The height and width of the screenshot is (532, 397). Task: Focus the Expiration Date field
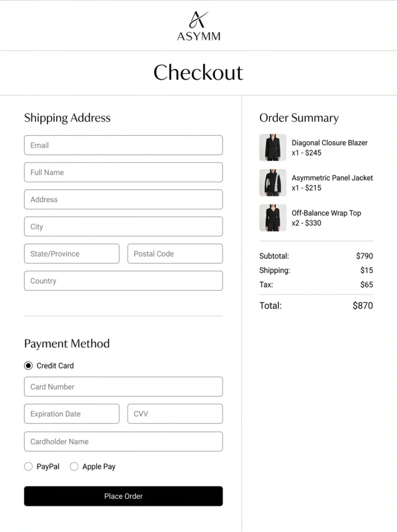[72, 414]
